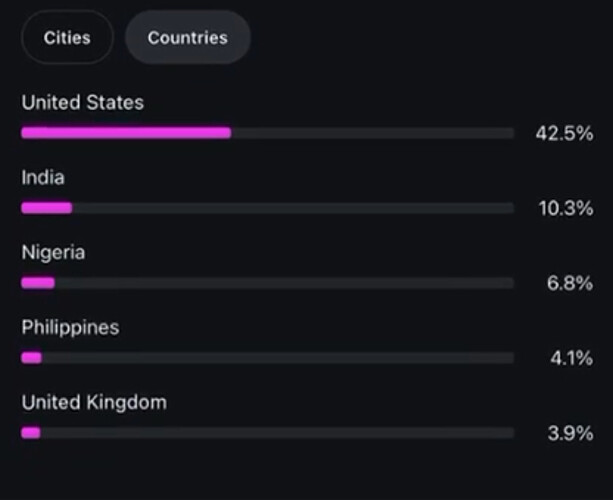Screen dimensions: 613x500
Task: Select the pink filled Nigeria bar
Action: click(38, 283)
